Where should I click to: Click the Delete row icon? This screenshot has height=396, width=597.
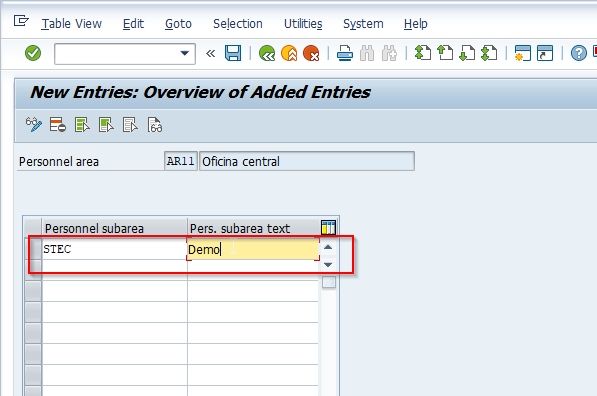pos(57,125)
